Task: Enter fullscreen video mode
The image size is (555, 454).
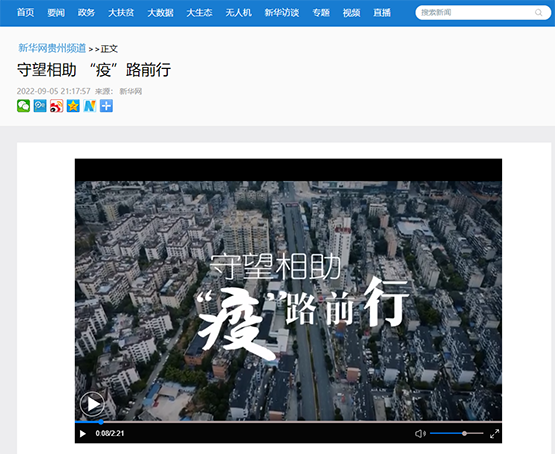Action: click(x=494, y=433)
